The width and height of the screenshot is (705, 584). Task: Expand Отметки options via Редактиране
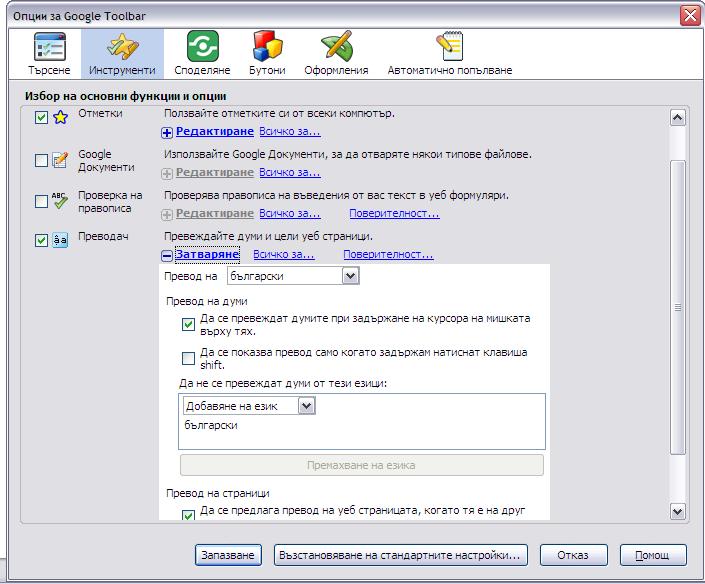click(x=214, y=131)
